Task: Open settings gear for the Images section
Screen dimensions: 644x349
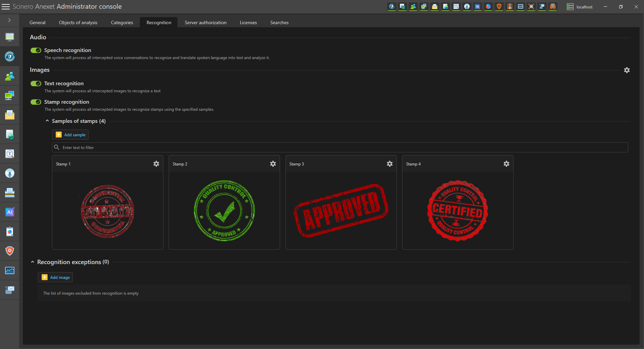Action: pyautogui.click(x=627, y=70)
